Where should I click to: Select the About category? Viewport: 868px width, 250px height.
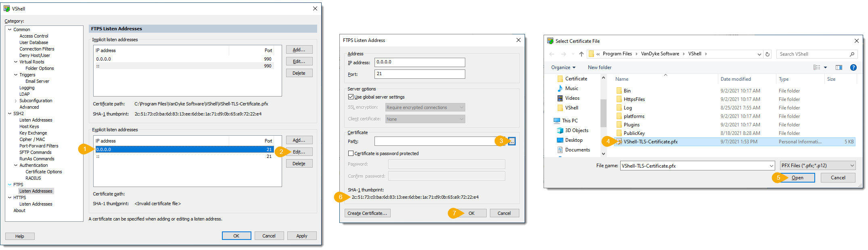pyautogui.click(x=19, y=210)
